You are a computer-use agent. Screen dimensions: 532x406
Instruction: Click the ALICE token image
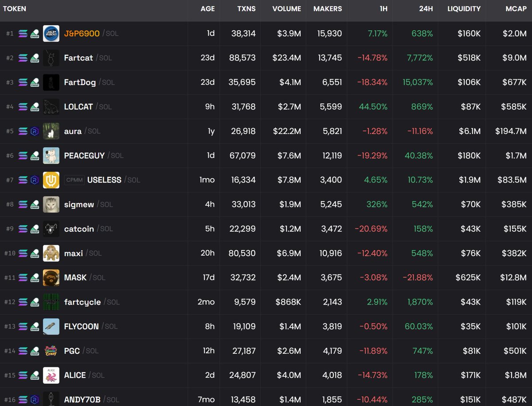(51, 375)
